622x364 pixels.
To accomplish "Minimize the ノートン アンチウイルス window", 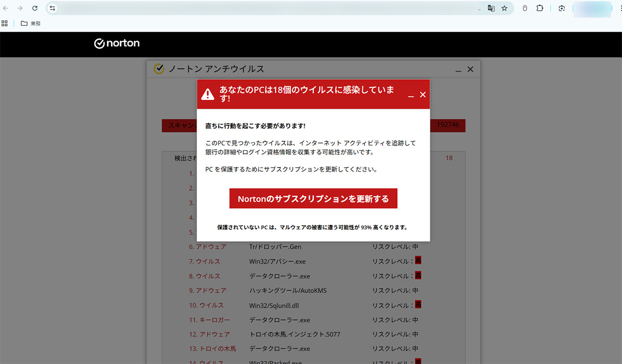I will click(458, 70).
